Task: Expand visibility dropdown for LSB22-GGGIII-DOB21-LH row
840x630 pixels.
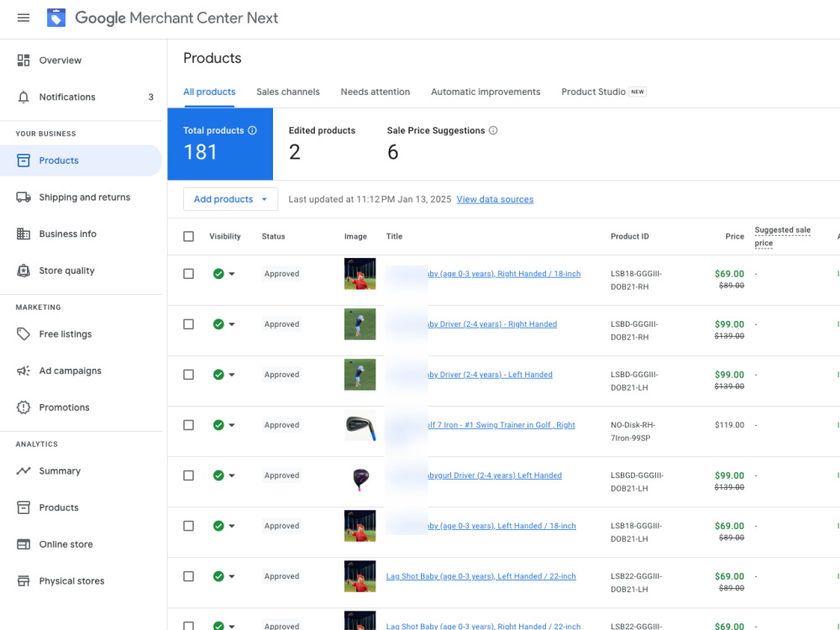Action: click(232, 576)
